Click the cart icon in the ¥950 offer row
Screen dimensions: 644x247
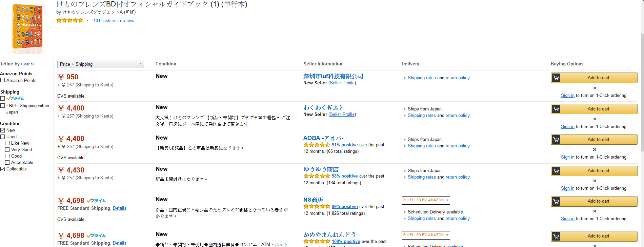[556, 78]
